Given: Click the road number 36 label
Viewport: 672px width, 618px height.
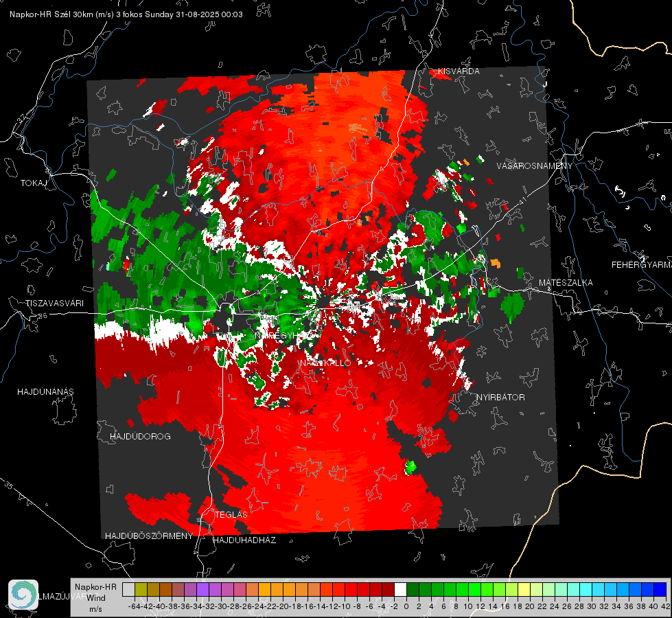Looking at the screenshot, I should (x=43, y=316).
